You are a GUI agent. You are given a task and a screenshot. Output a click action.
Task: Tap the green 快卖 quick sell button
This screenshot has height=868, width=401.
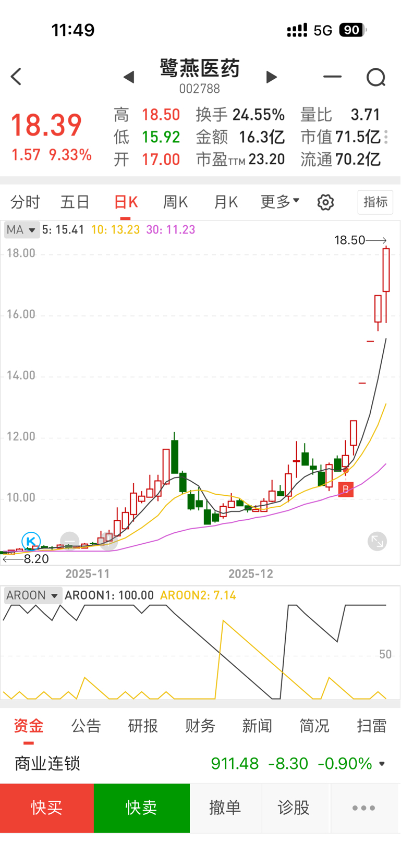pos(142,808)
